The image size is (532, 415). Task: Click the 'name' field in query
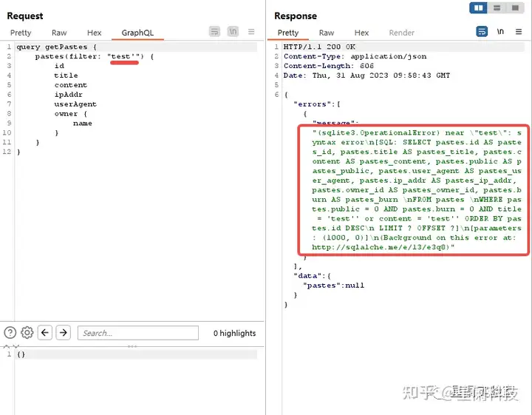83,123
